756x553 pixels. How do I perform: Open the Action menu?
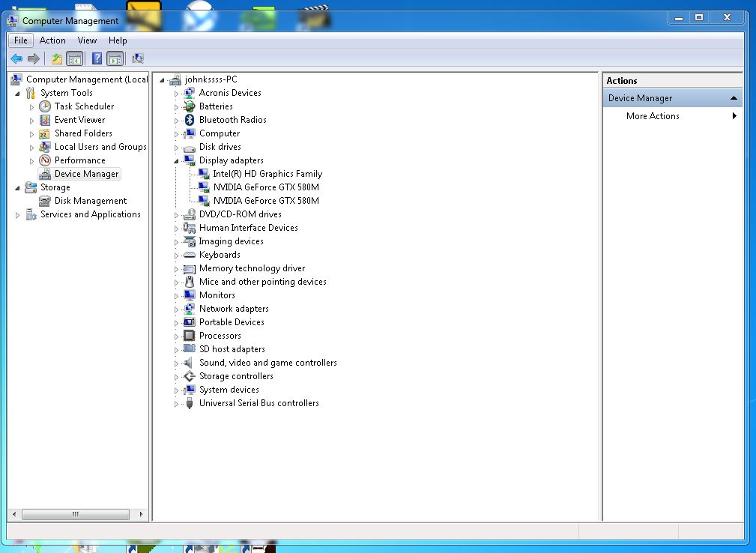[x=52, y=40]
